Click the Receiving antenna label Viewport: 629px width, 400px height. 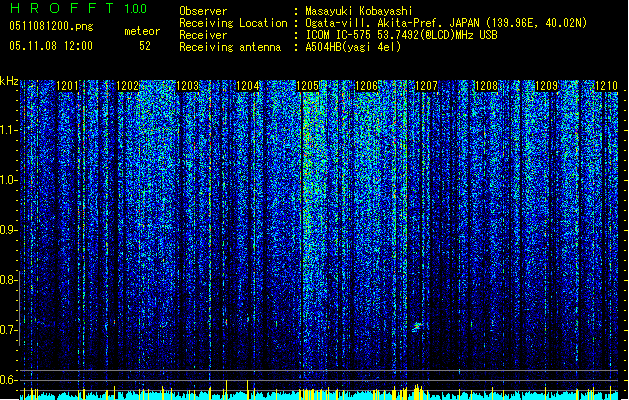point(230,47)
